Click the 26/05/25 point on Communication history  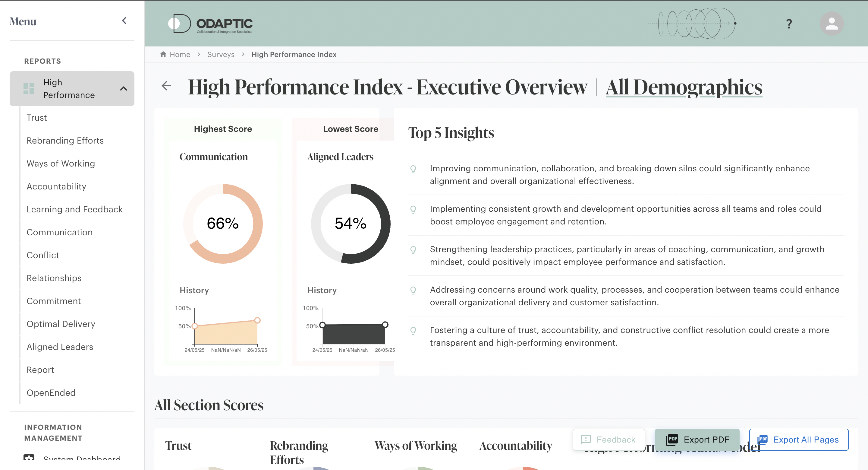point(257,320)
